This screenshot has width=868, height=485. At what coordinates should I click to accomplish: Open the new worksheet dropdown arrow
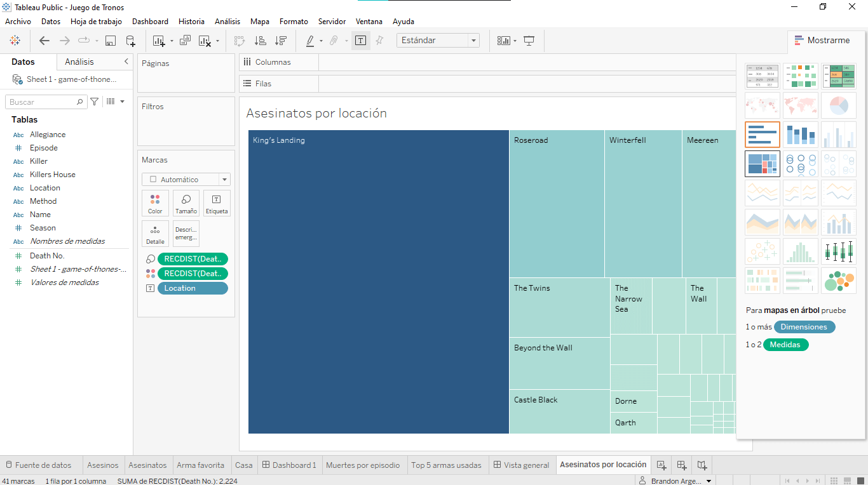click(172, 41)
